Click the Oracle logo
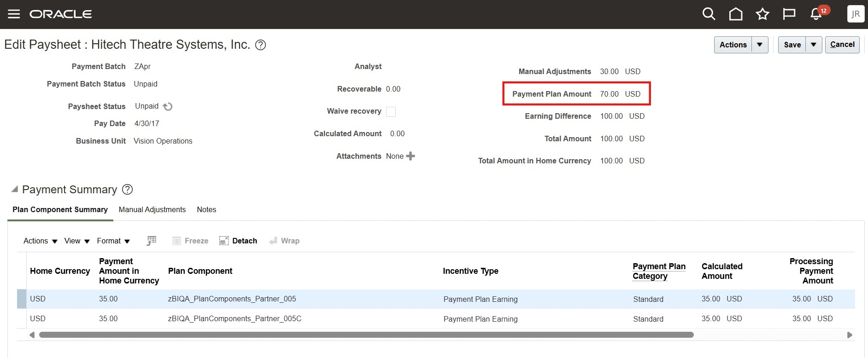 coord(61,14)
